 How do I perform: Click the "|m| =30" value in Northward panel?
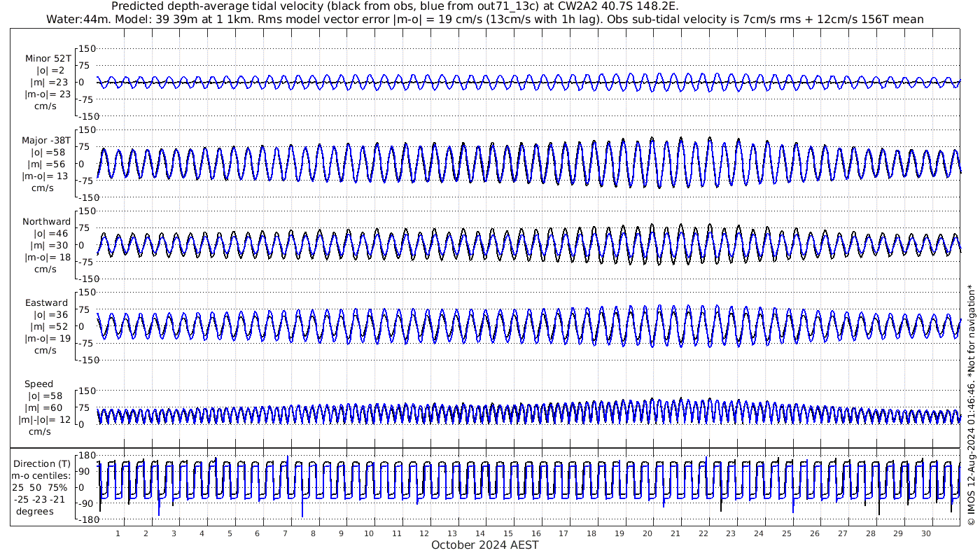click(48, 246)
